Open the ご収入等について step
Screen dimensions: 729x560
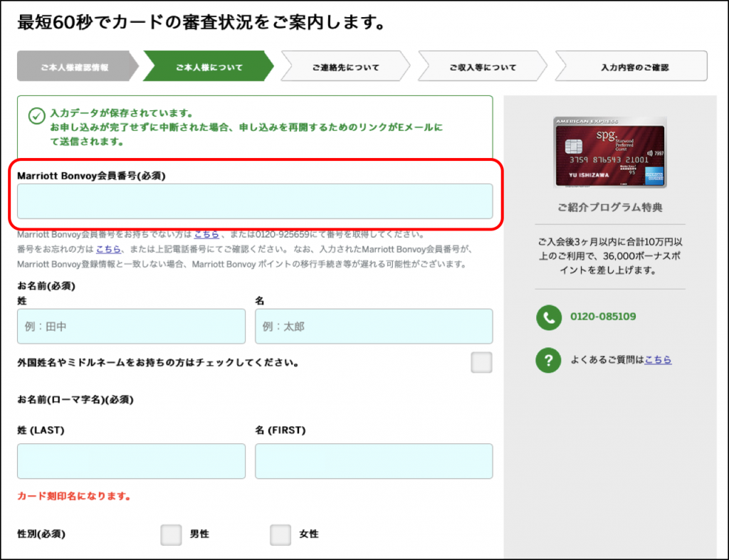483,66
